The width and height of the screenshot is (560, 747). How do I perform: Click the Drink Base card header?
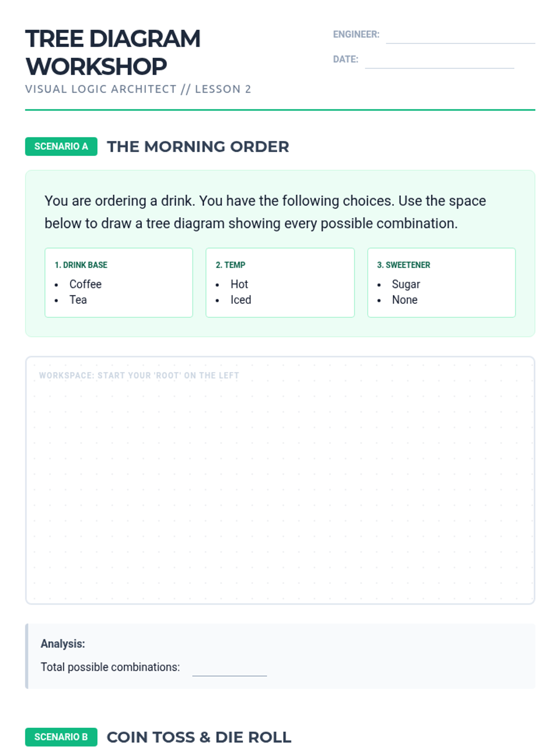click(81, 265)
